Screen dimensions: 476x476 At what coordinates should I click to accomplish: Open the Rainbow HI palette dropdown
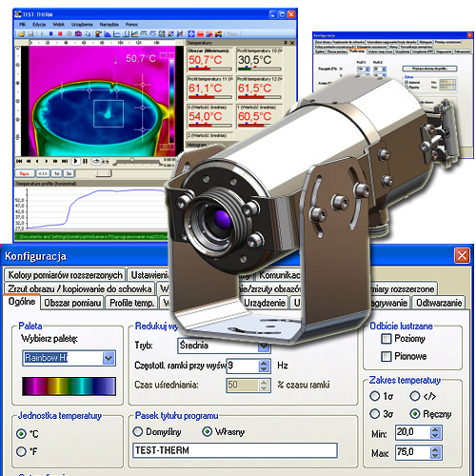click(109, 358)
